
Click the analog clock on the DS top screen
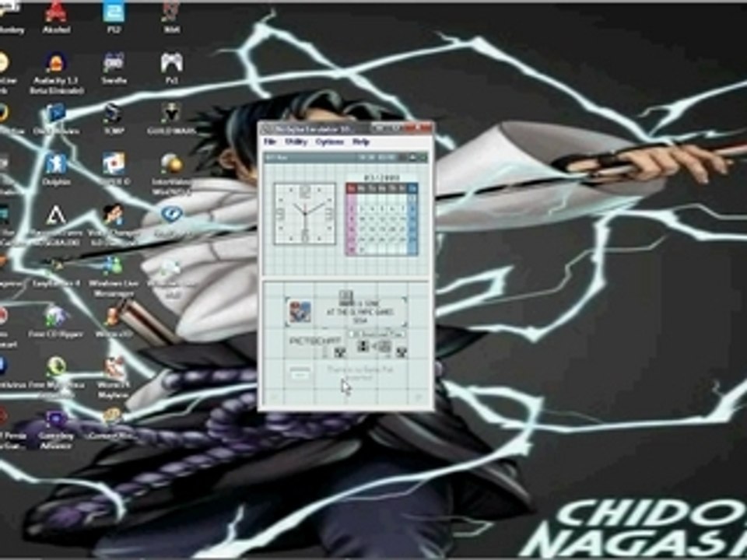(x=305, y=214)
